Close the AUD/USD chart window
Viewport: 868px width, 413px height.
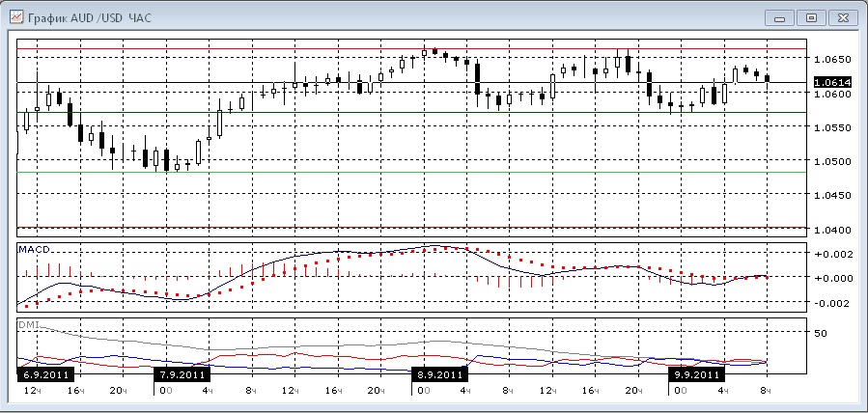pyautogui.click(x=843, y=18)
